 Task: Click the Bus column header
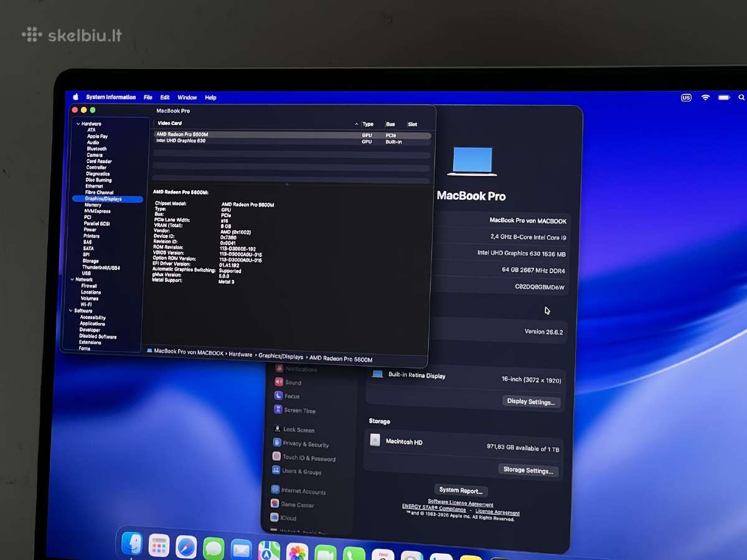tap(390, 124)
